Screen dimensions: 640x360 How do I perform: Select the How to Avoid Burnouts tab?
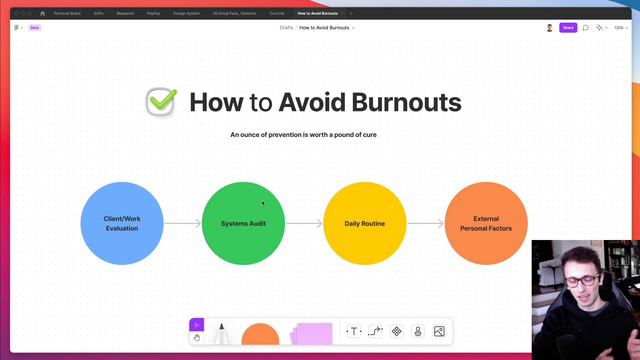(318, 13)
